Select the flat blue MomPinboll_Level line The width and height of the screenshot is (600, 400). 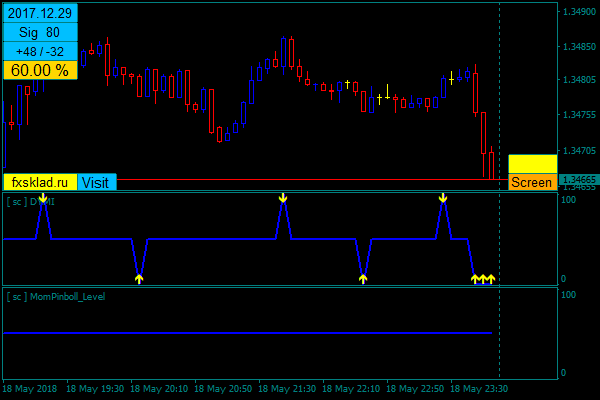pos(248,333)
